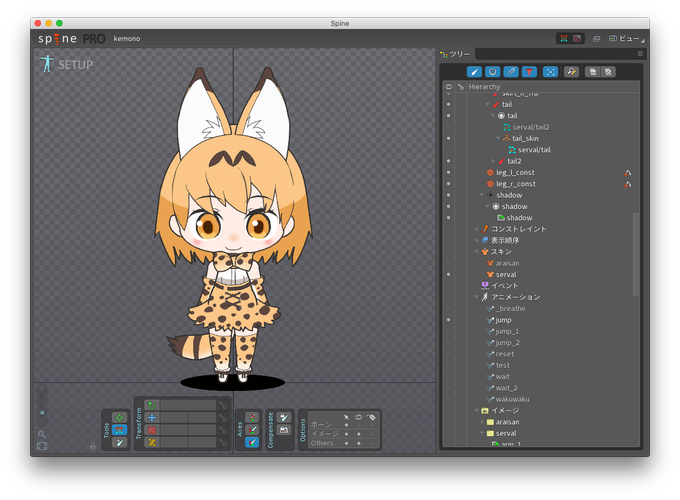Collapse the tail bone node

point(487,104)
